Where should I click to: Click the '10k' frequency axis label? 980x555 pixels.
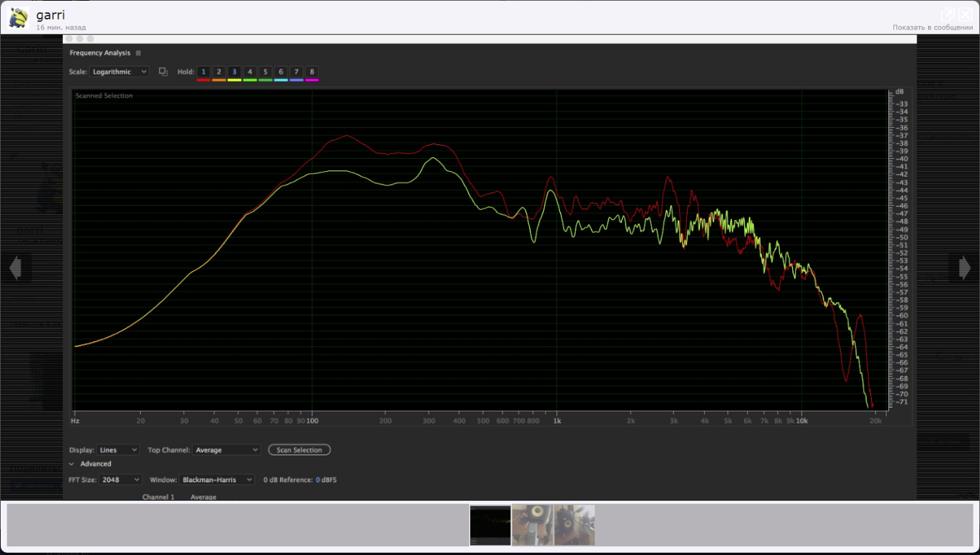click(x=801, y=420)
